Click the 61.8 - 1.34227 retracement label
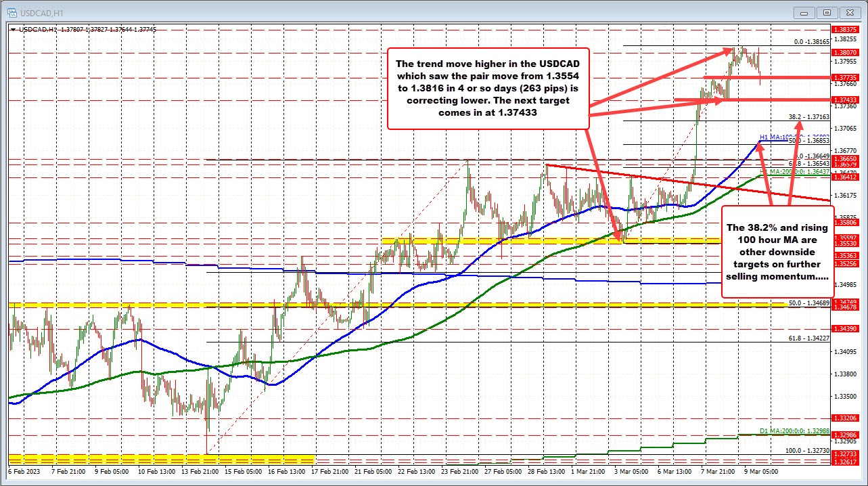This screenshot has height=486, width=868. pos(808,338)
